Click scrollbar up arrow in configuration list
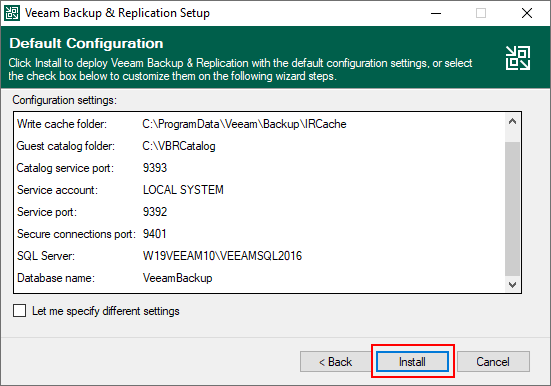 [512, 122]
